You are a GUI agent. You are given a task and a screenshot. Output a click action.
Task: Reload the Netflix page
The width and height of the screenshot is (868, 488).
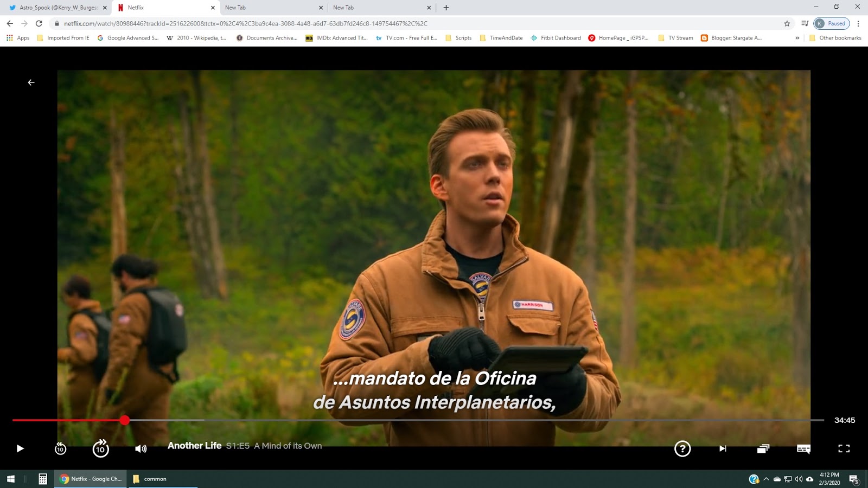click(39, 23)
